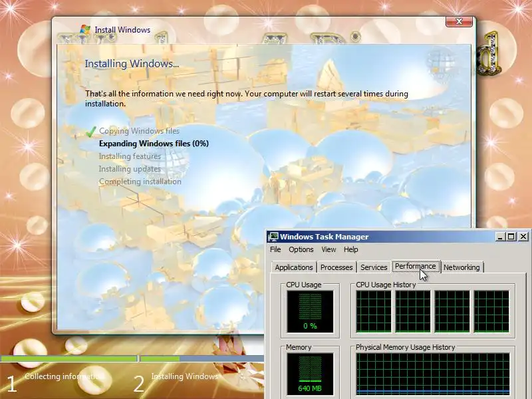Click the 'Collecting information' stage label

63,376
